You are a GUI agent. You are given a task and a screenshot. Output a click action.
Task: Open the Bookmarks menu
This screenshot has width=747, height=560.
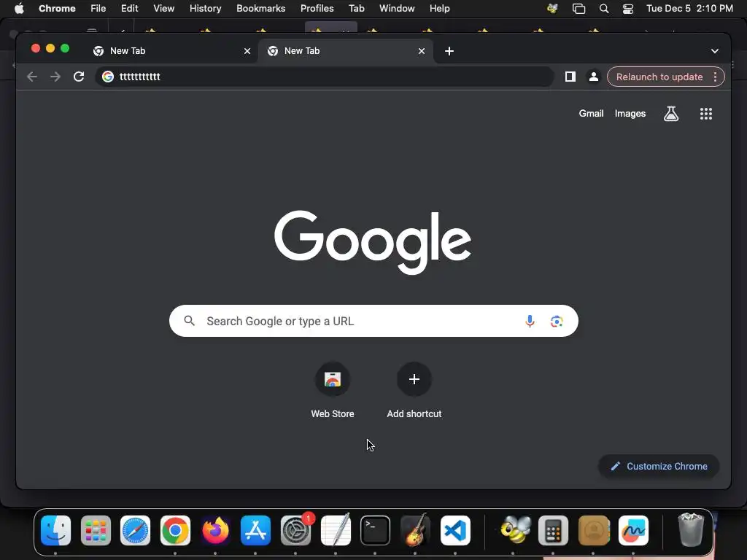pyautogui.click(x=260, y=9)
